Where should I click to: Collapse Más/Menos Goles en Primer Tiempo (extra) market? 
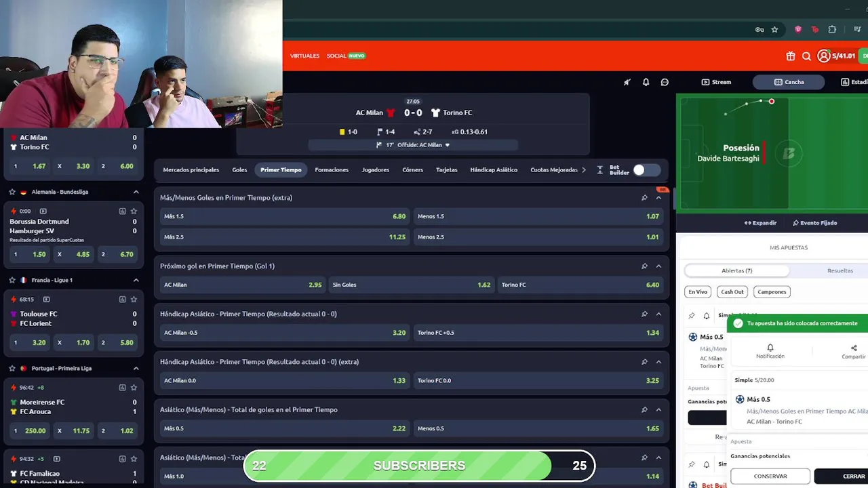pyautogui.click(x=658, y=198)
